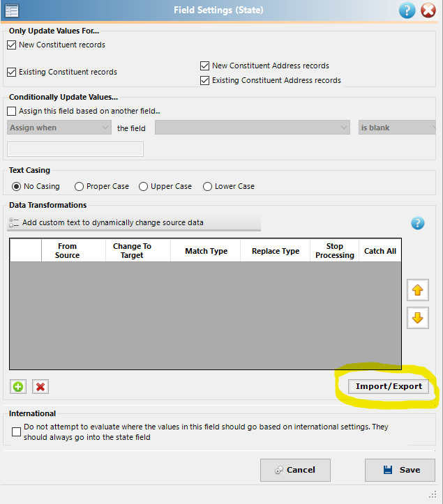Click the From Source column header
Screen dimensions: 443x504
point(74,251)
